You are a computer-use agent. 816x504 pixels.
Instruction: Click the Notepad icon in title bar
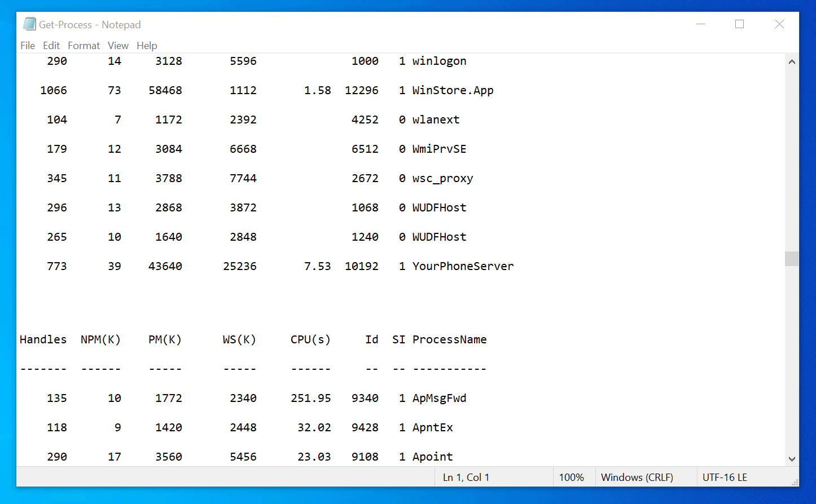tap(29, 24)
